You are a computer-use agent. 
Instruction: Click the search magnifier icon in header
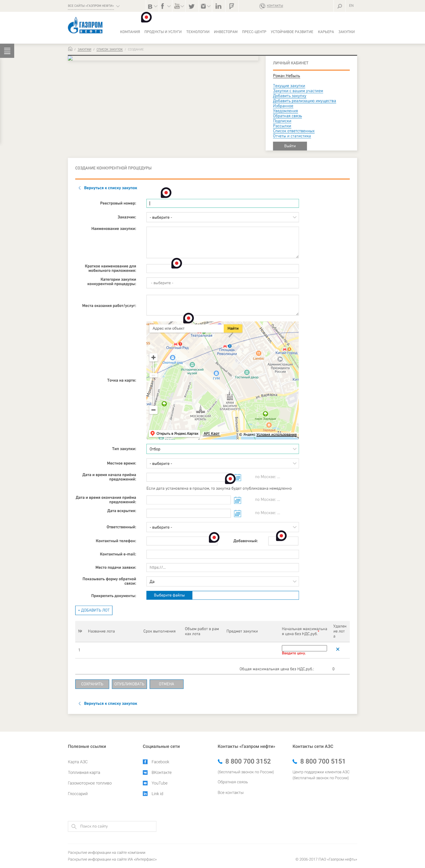339,6
